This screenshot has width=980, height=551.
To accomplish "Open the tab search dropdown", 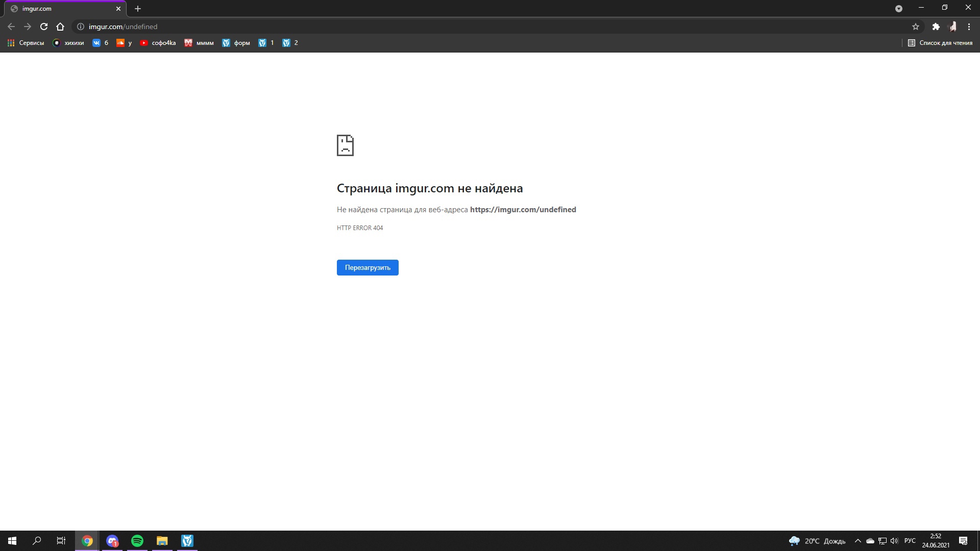I will tap(899, 9).
